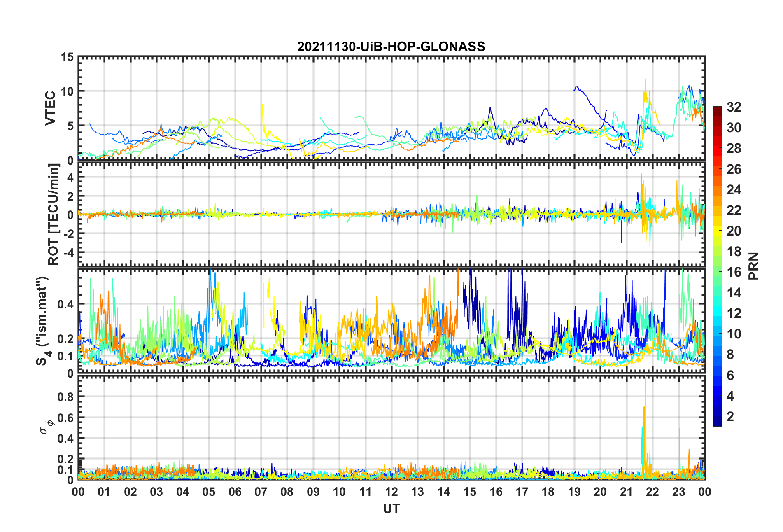This screenshot has height=532, width=783.
Task: Click the VTEC axis tick label 15
Action: pos(68,57)
